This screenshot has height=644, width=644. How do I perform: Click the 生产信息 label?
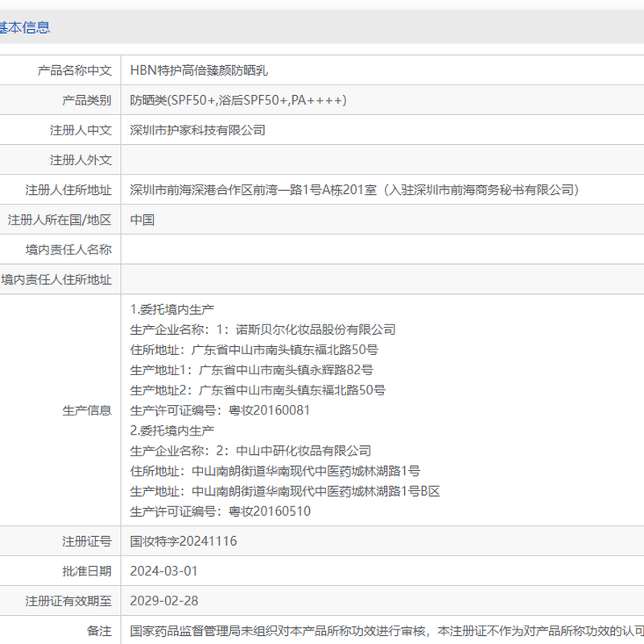(87, 411)
